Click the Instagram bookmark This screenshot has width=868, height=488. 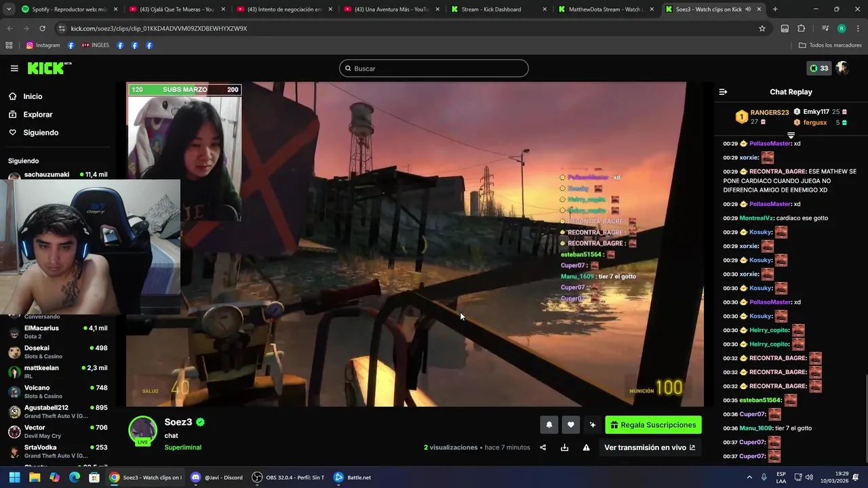pyautogui.click(x=43, y=45)
